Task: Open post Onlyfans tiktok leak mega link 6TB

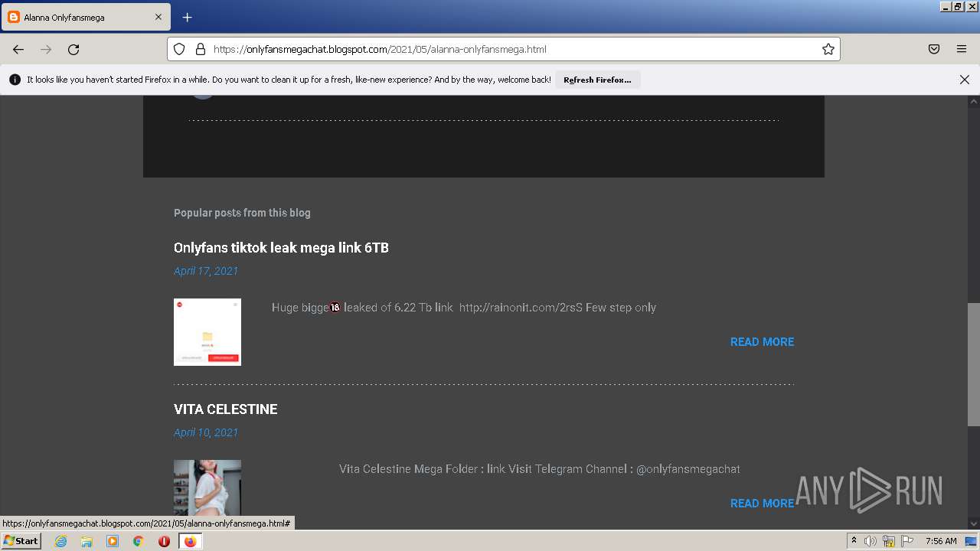Action: pyautogui.click(x=281, y=248)
